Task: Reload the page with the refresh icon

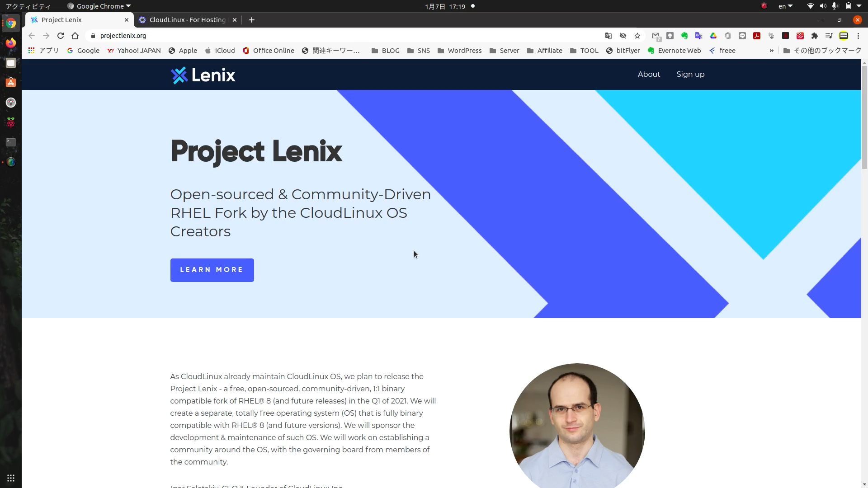Action: [61, 36]
